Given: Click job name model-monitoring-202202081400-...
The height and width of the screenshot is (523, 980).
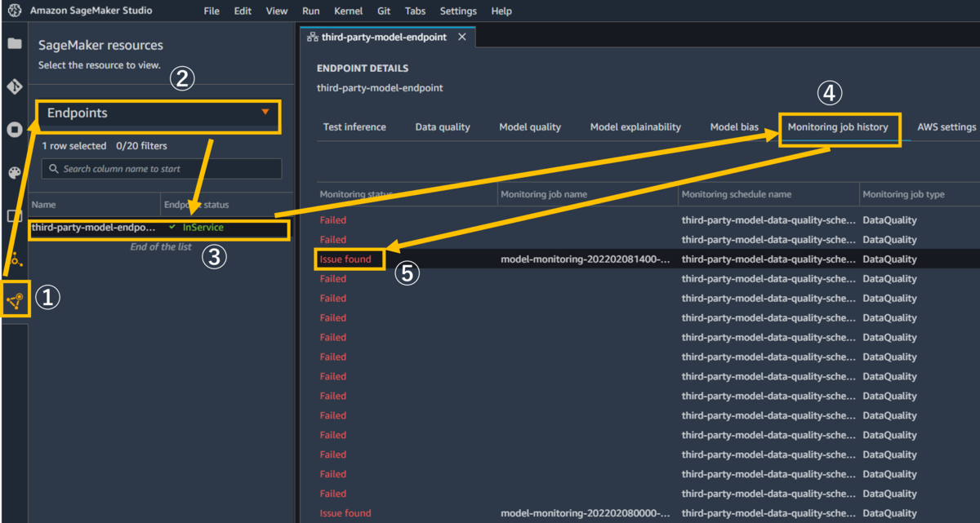Looking at the screenshot, I should tap(586, 259).
